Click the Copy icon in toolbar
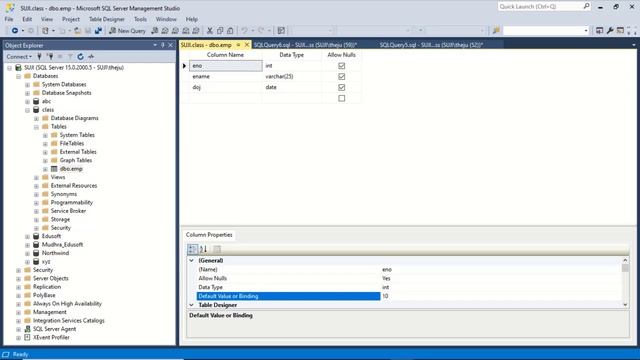 coord(220,31)
